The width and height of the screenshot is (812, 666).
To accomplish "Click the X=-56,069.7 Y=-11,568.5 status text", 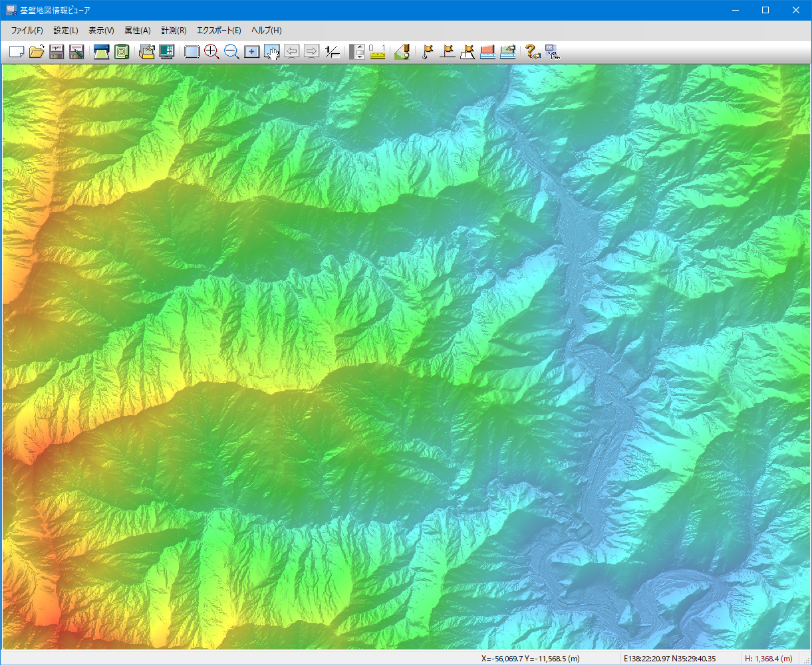I will coord(530,659).
